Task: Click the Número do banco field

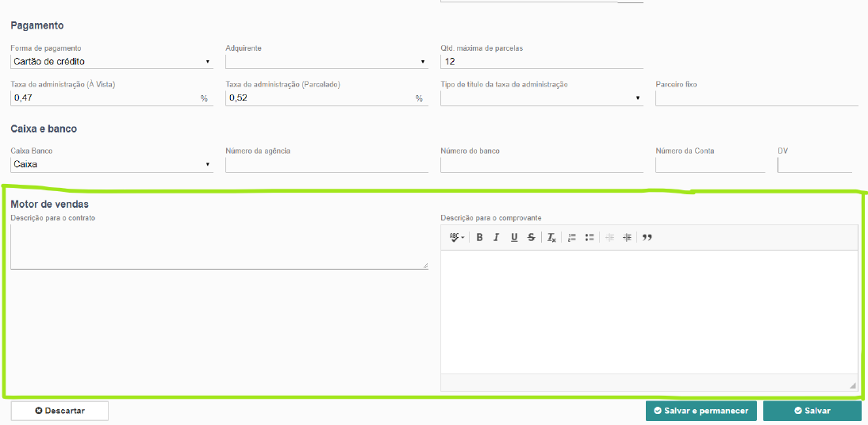Action: point(542,164)
